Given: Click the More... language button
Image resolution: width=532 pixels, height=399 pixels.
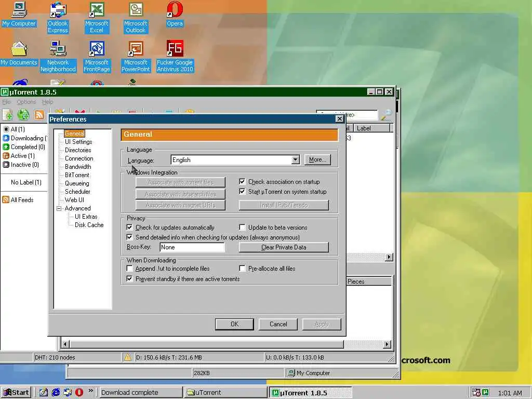Looking at the screenshot, I should coord(317,159).
